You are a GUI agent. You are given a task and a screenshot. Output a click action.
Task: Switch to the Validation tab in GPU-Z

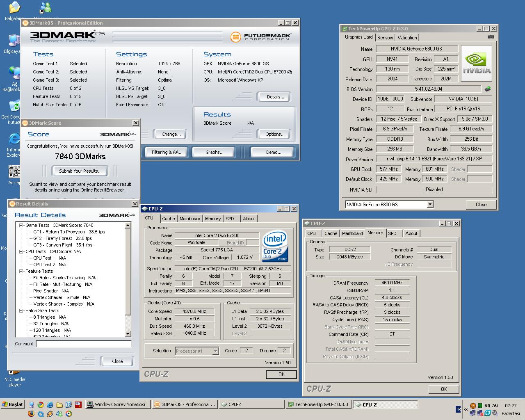(407, 37)
